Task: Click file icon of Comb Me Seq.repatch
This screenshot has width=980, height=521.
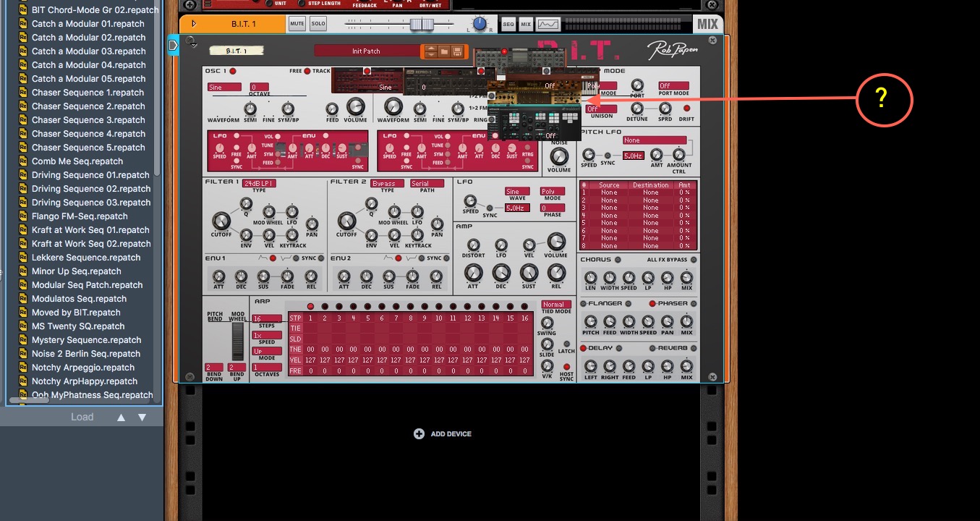Action: [23, 161]
